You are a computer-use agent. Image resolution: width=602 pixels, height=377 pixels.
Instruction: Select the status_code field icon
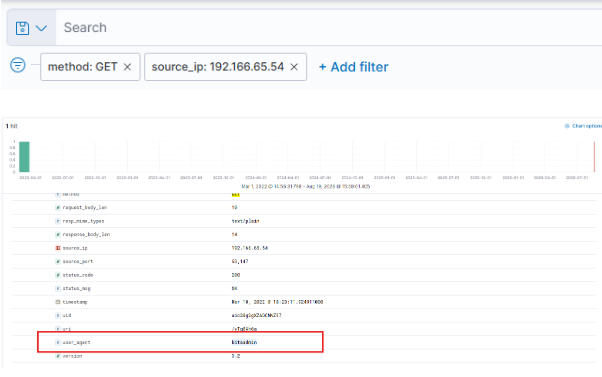pyautogui.click(x=58, y=275)
